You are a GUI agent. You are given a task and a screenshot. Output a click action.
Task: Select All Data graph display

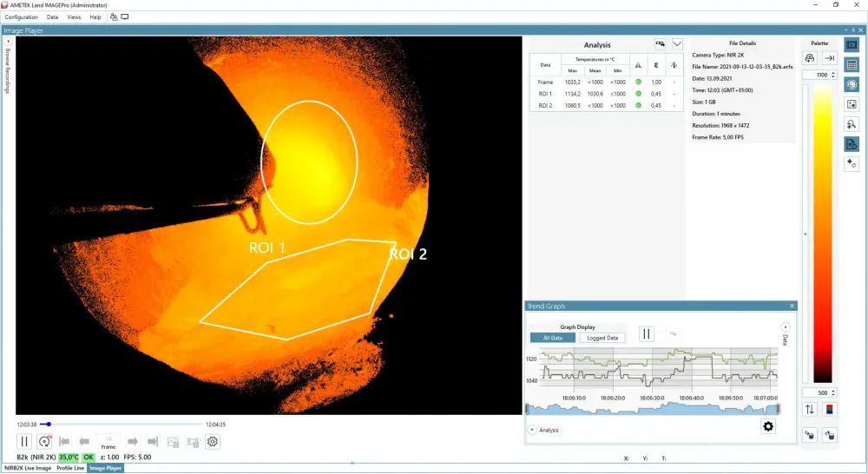(553, 338)
